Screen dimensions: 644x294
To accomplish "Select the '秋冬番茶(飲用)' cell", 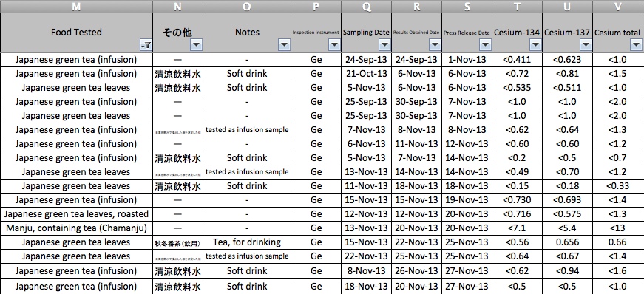I will [178, 242].
